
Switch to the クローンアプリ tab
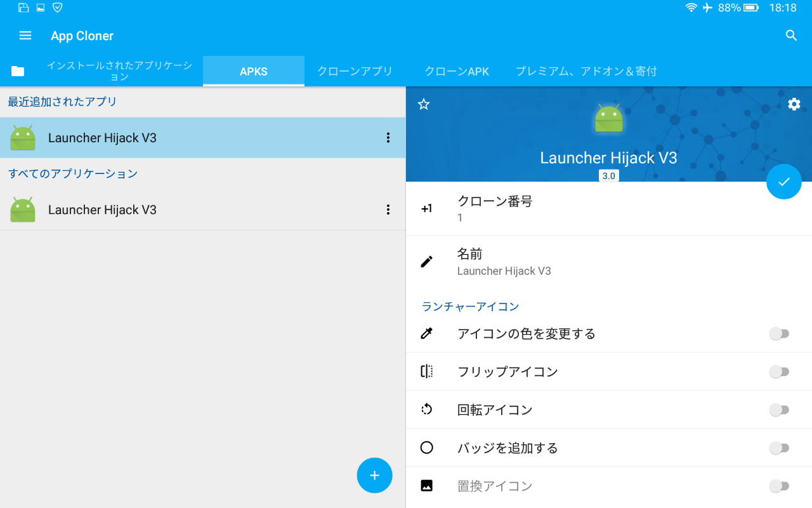tap(355, 71)
